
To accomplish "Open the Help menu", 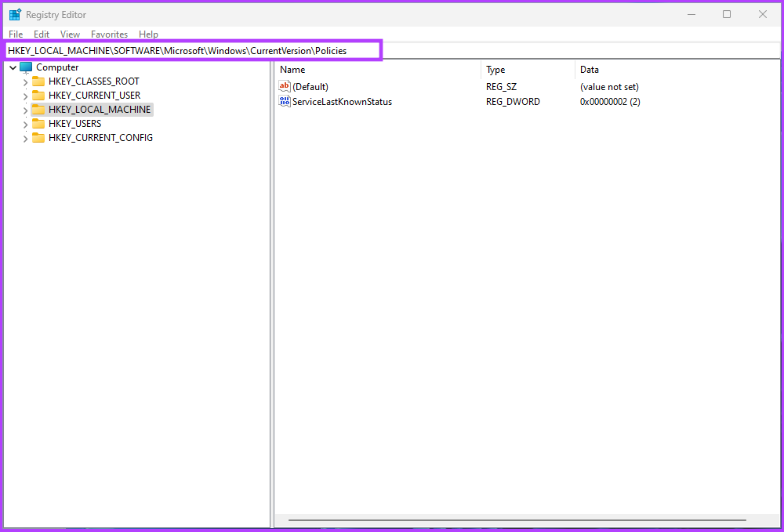I will (x=148, y=34).
